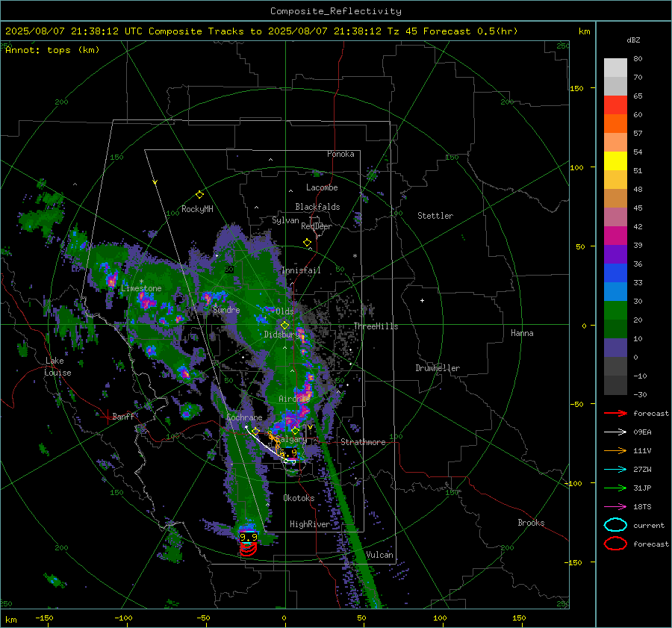Click the Hanna city label

(x=522, y=333)
